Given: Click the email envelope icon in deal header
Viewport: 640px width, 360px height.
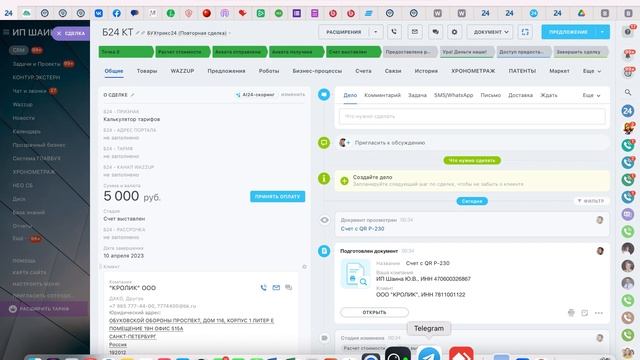Looking at the screenshot, I should pos(415,32).
